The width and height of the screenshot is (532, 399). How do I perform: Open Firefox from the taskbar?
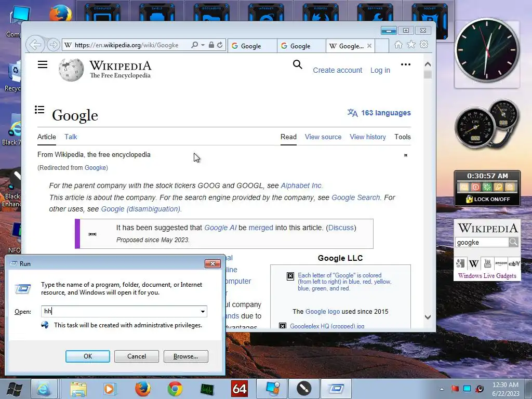pyautogui.click(x=143, y=389)
